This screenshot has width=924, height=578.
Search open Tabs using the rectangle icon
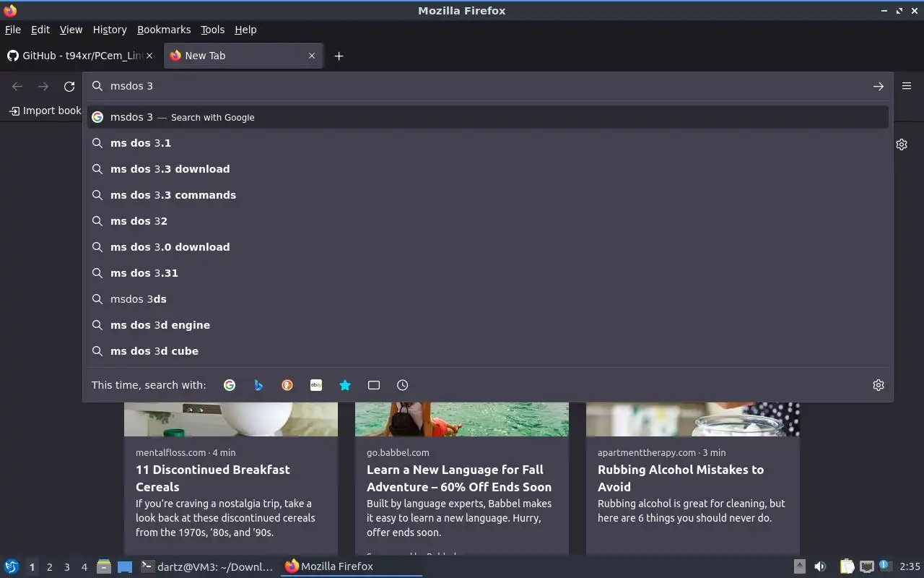coord(374,385)
